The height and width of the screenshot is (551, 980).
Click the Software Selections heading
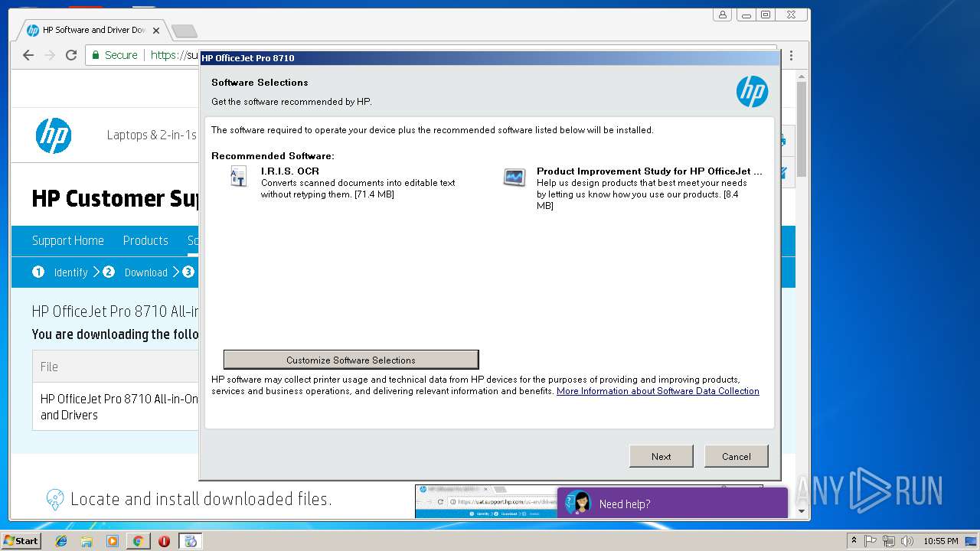(x=260, y=82)
